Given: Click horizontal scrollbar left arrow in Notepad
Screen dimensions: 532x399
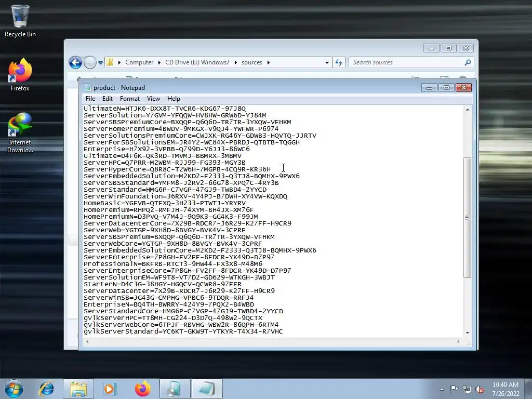Looking at the screenshot, I should point(87,341).
